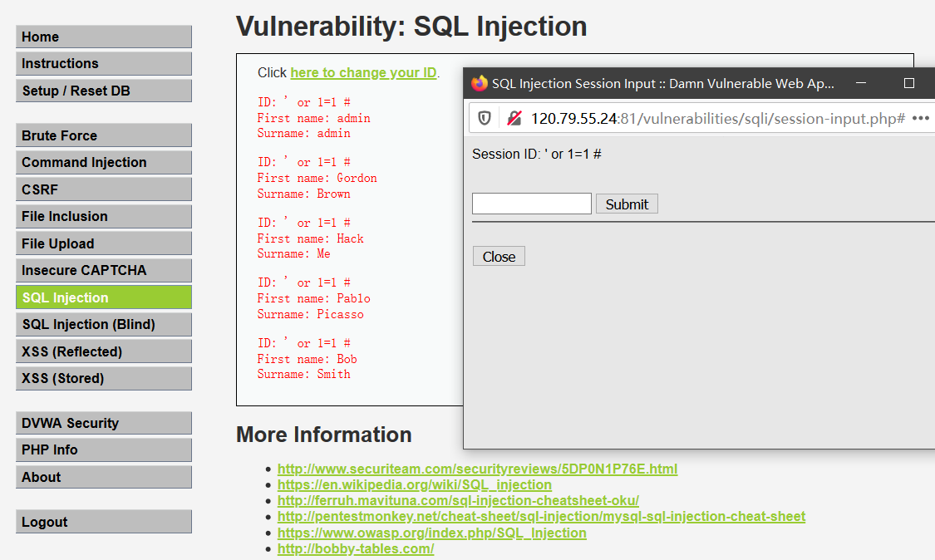Image resolution: width=935 pixels, height=560 pixels.
Task: Minimize the SQL Injection Session Input window
Action: click(x=861, y=83)
